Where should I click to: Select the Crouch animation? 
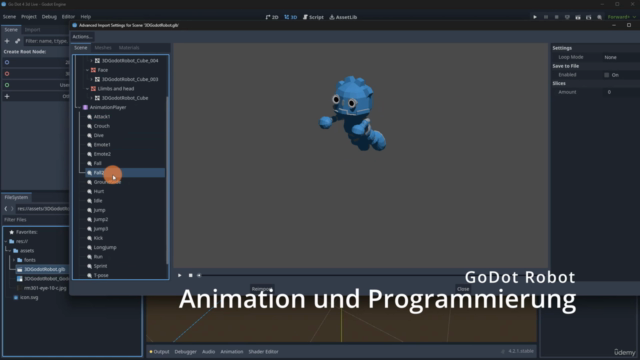tap(102, 126)
